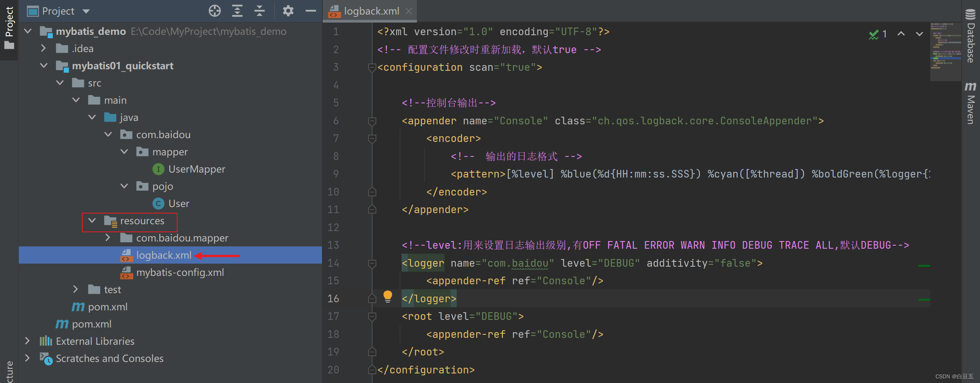The height and width of the screenshot is (383, 980).
Task: Click the External Libraries label
Action: click(x=95, y=341)
